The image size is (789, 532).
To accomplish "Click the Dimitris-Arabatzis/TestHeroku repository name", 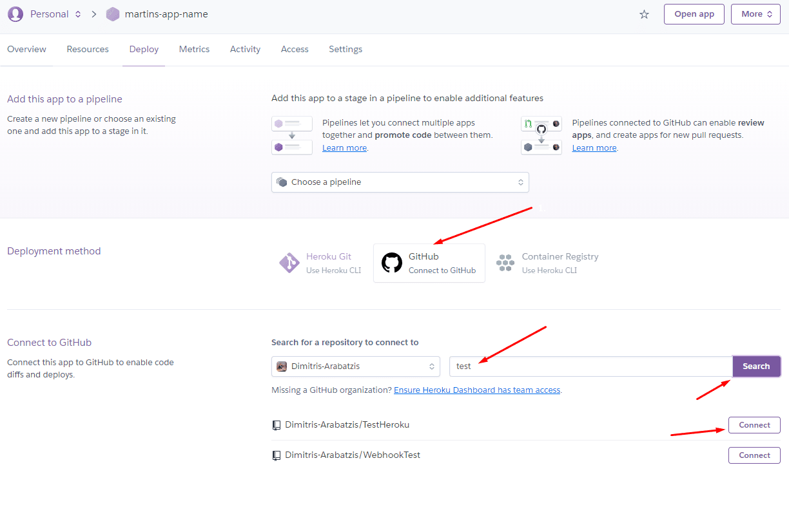I will [347, 425].
